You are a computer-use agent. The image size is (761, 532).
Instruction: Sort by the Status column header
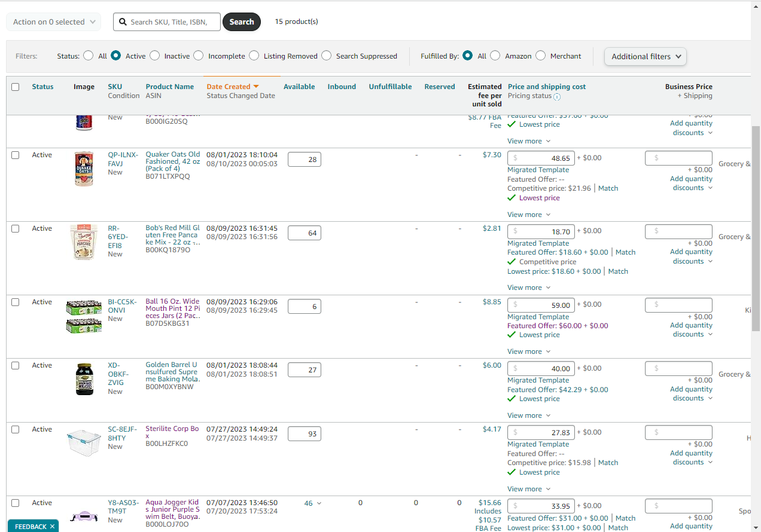(x=42, y=87)
